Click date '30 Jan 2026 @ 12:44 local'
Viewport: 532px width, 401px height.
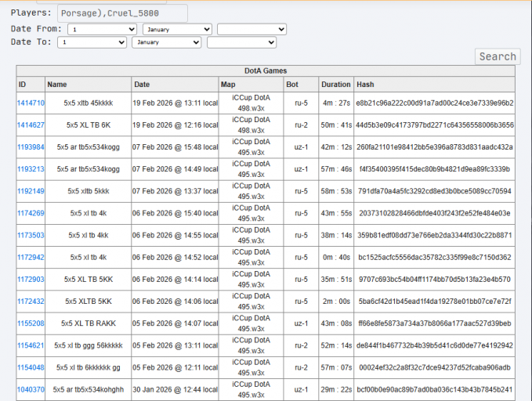[175, 390]
